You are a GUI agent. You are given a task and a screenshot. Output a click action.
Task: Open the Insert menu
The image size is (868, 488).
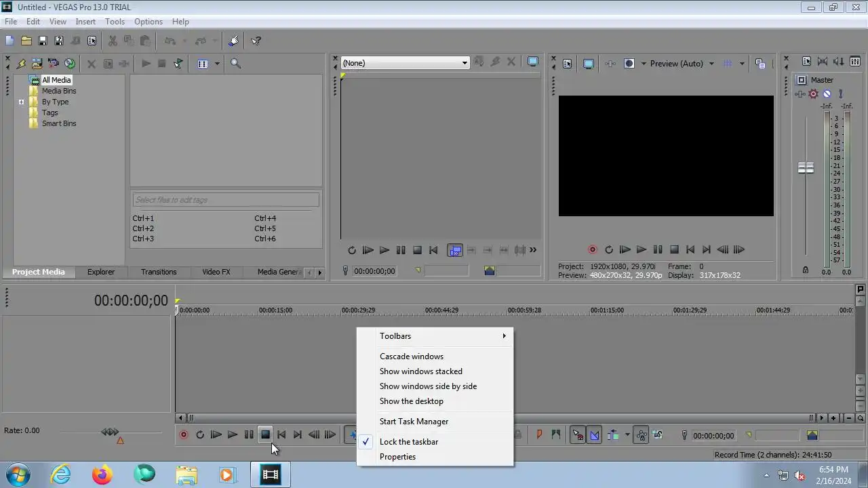pyautogui.click(x=85, y=22)
